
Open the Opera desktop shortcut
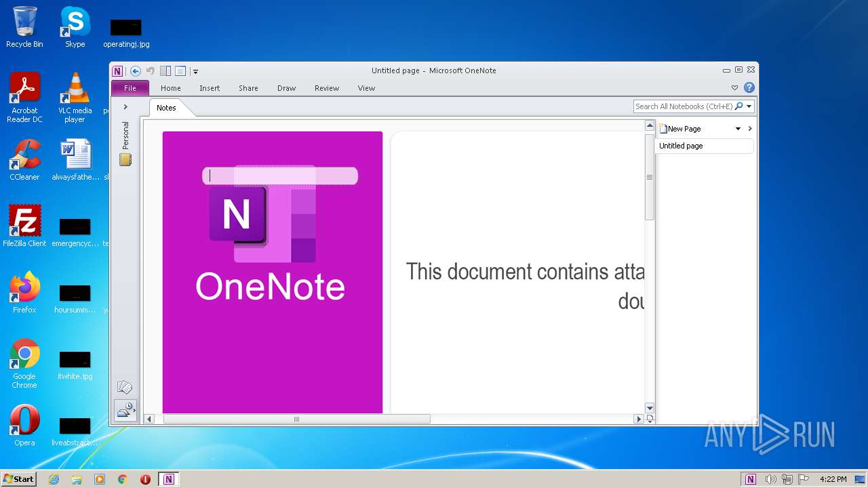(24, 426)
